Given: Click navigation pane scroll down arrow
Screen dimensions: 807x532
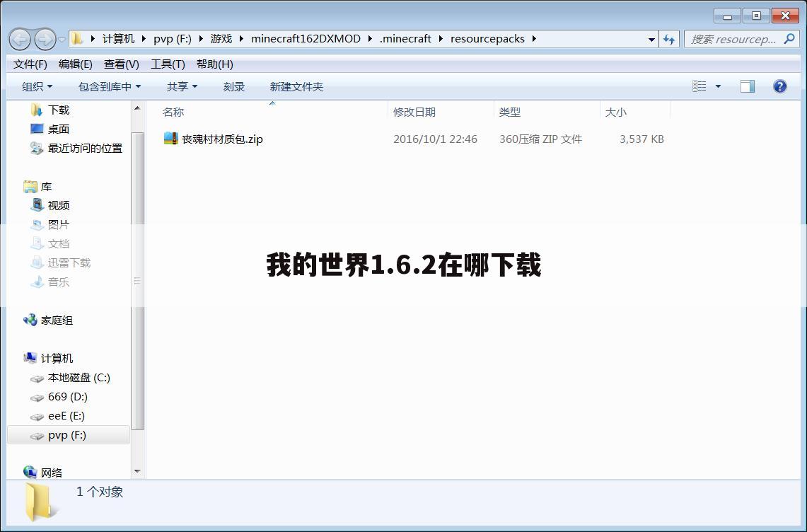Looking at the screenshot, I should point(137,471).
